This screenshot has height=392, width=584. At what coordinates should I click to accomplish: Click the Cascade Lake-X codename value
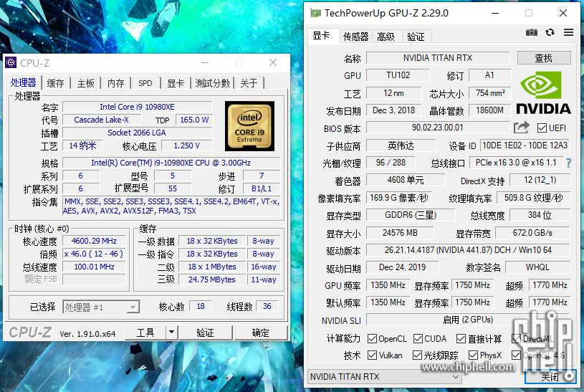(101, 120)
